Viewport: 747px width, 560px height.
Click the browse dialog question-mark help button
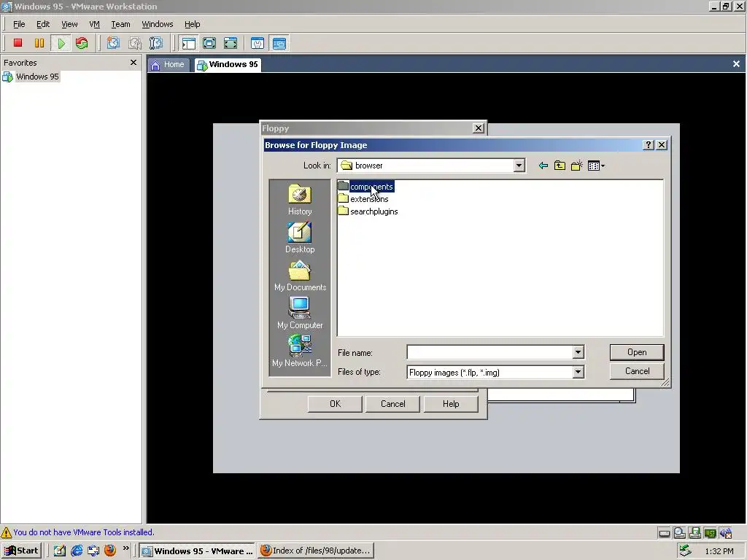pos(649,145)
